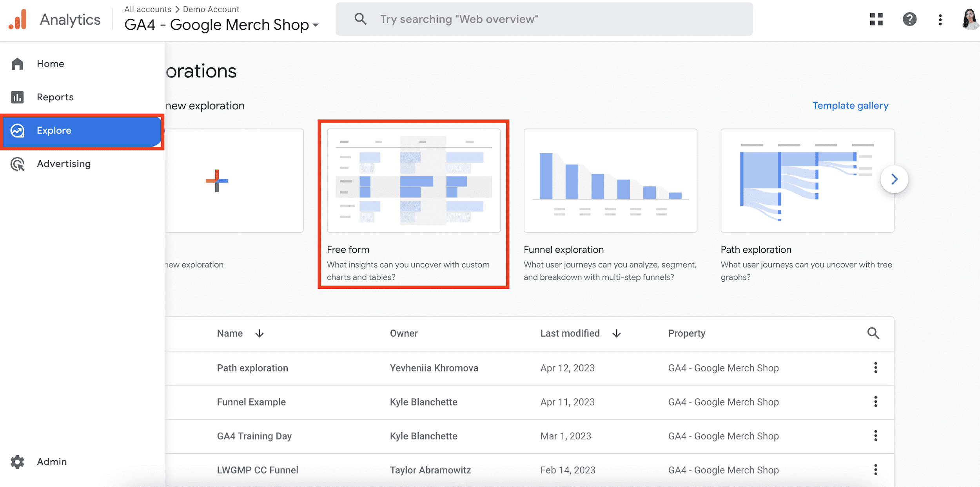Click the help question mark icon

tap(908, 19)
